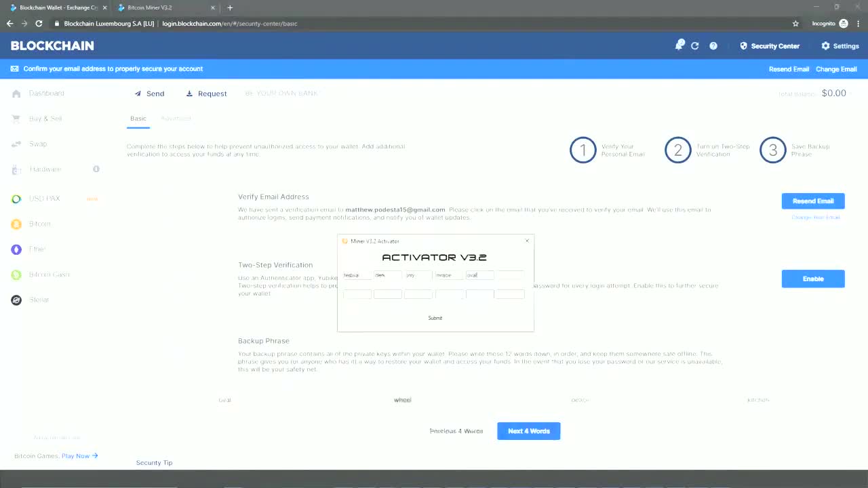This screenshot has width=868, height=488.
Task: Open the help question mark icon
Action: point(713,46)
